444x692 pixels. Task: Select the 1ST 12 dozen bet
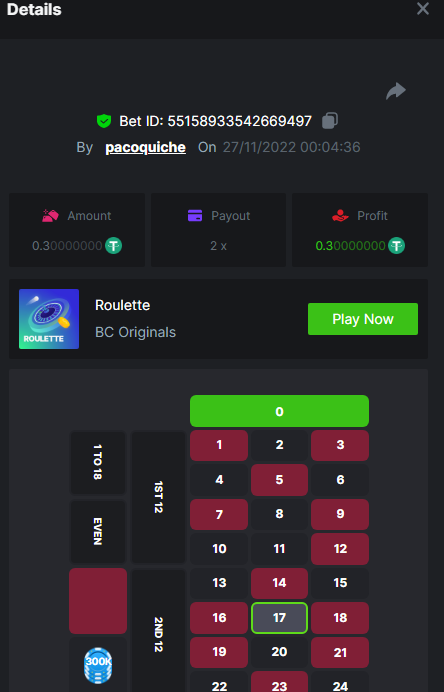158,497
